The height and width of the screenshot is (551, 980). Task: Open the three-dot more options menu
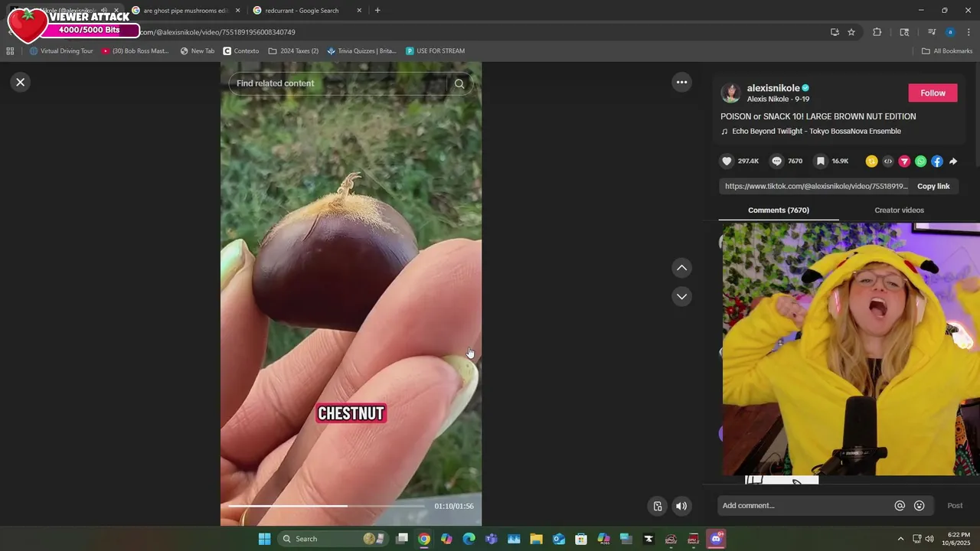pos(681,82)
